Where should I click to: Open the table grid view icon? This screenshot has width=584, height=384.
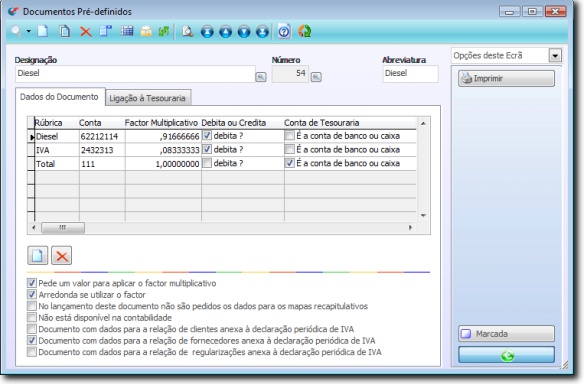(x=127, y=31)
